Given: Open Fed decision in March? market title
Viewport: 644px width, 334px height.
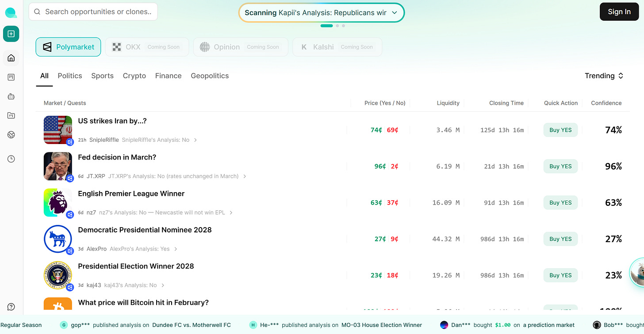Looking at the screenshot, I should coord(117,157).
